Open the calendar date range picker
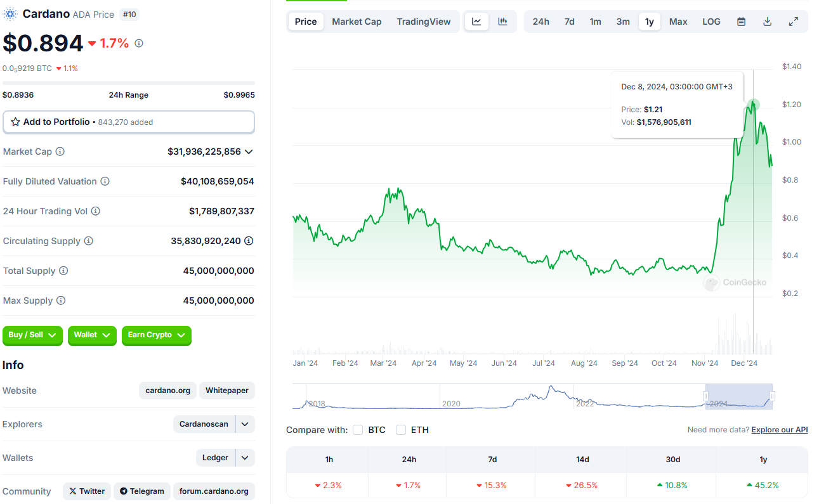The width and height of the screenshot is (819, 504). [x=741, y=22]
